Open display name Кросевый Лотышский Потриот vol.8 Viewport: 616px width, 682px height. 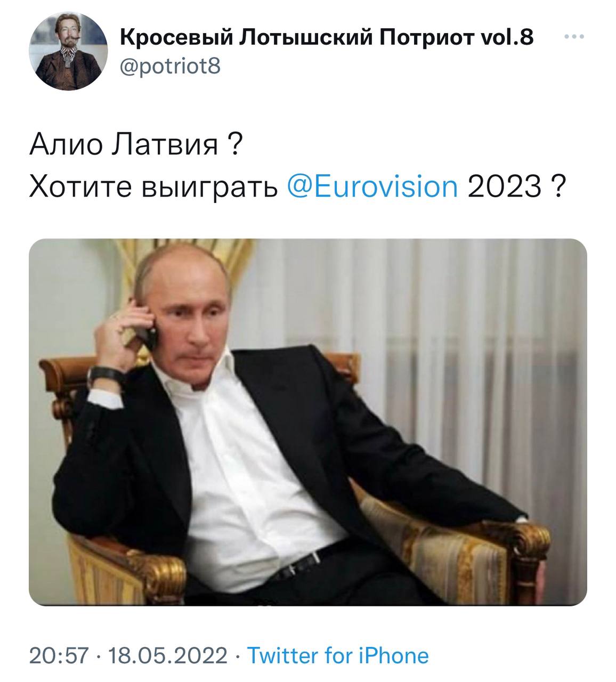(327, 37)
